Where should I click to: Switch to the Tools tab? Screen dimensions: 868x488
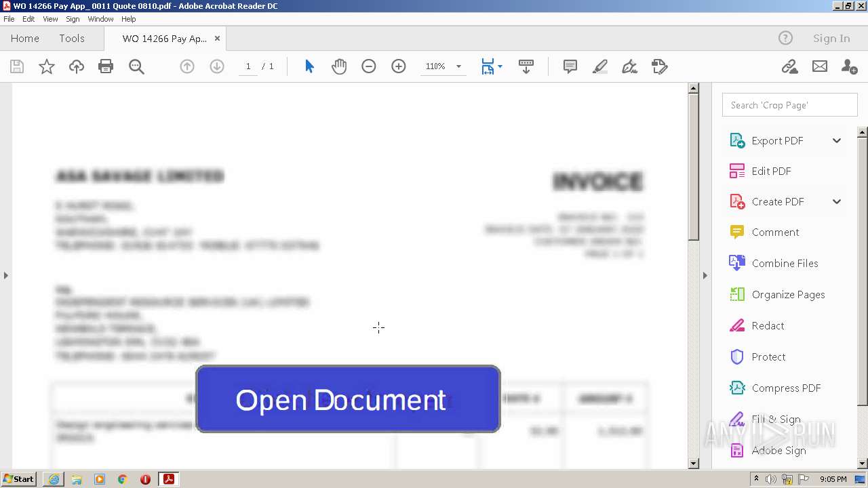(x=72, y=39)
